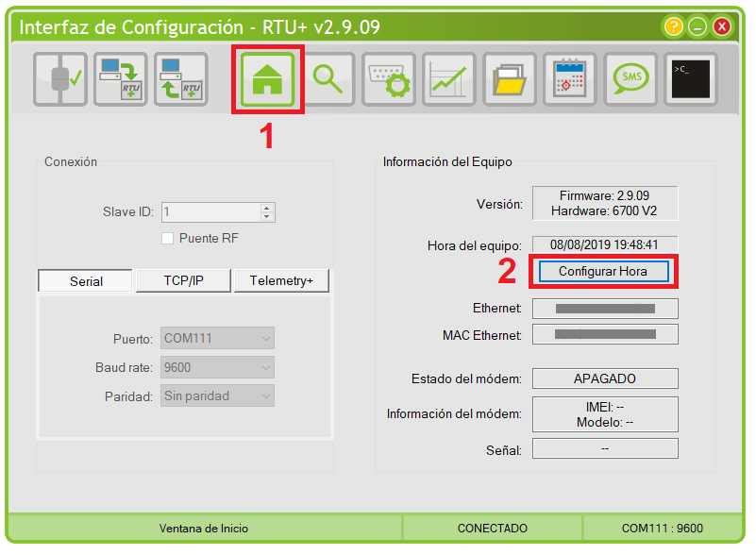Click inside the Slave ID field
The image size is (756, 555).
click(210, 212)
